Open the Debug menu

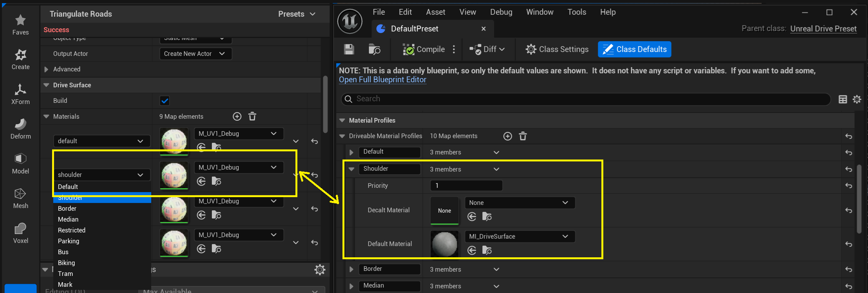point(501,12)
